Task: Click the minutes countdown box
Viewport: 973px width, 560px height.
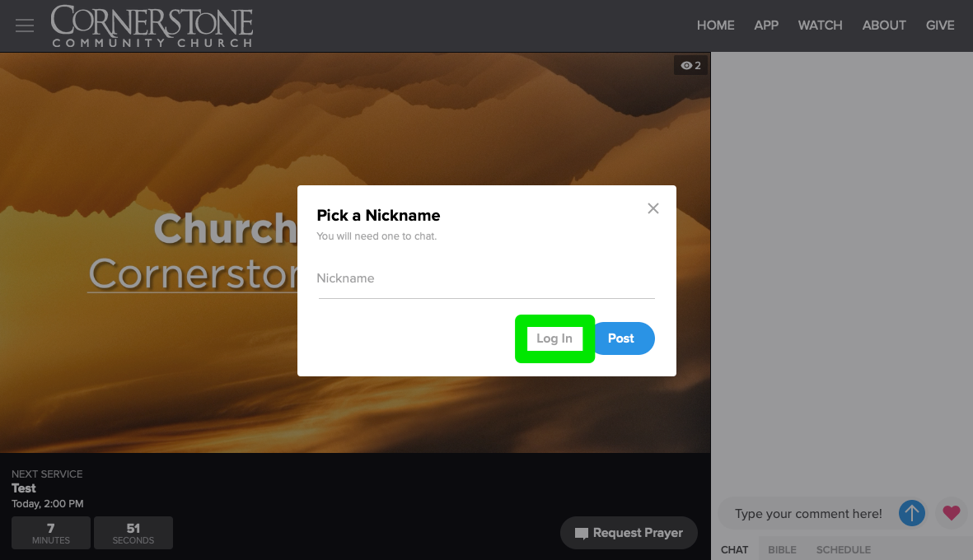Action: click(51, 533)
